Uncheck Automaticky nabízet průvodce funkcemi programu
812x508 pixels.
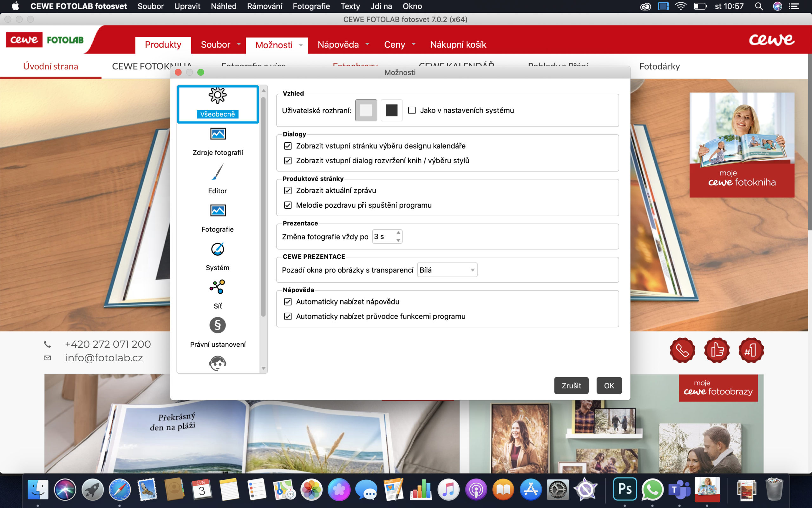288,317
